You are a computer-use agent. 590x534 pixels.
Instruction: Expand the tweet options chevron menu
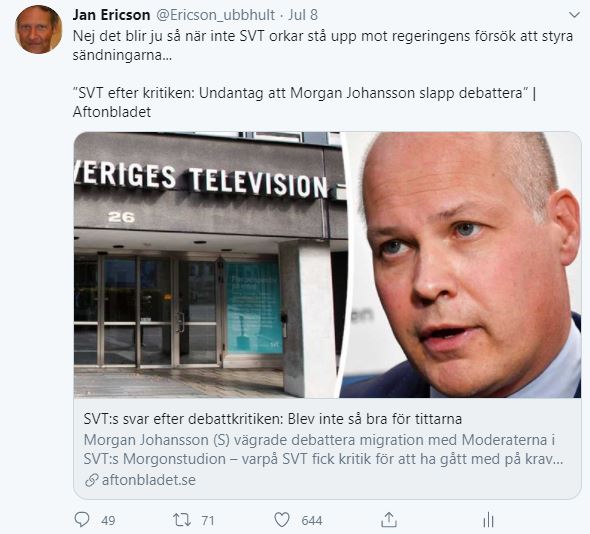coord(574,15)
